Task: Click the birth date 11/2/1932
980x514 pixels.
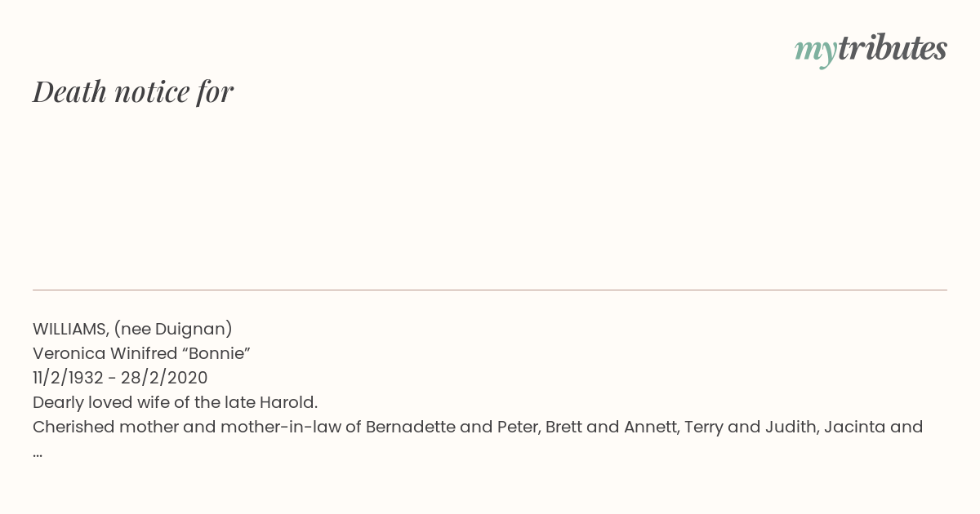Action: [67, 378]
